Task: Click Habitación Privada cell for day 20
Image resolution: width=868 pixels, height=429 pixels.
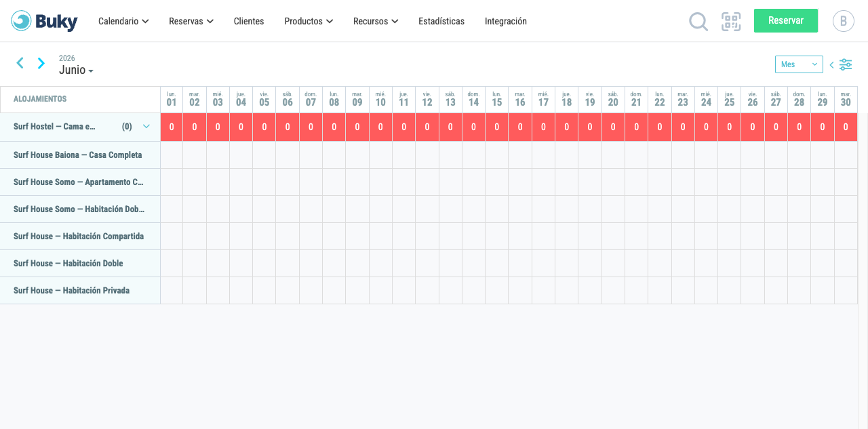Action: 613,290
